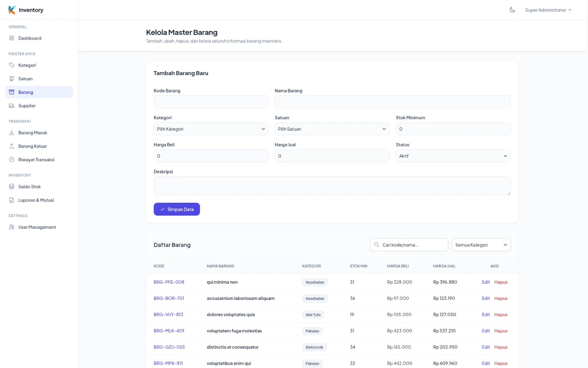588x368 pixels.
Task: Click the User Management people icon
Action: click(x=12, y=227)
